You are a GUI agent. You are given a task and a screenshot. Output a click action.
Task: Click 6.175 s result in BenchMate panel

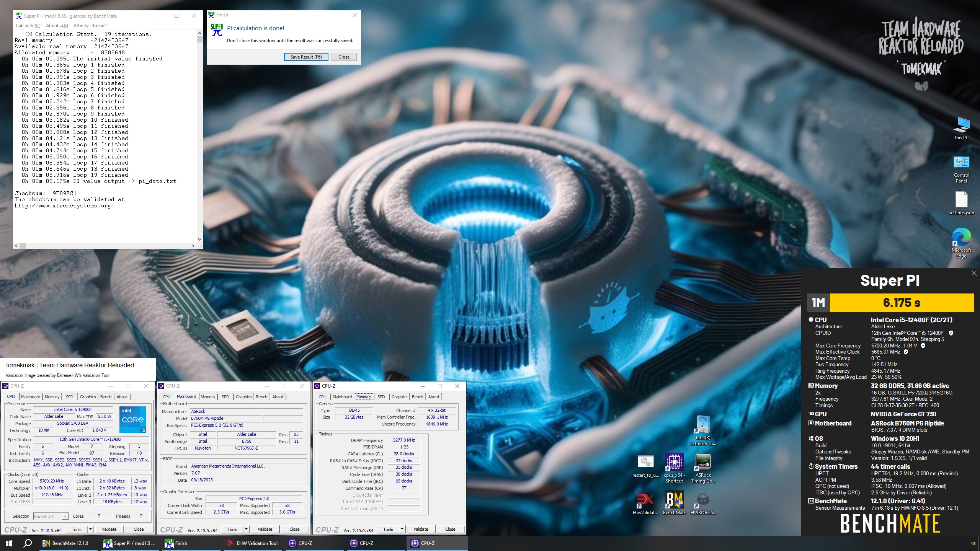point(902,303)
